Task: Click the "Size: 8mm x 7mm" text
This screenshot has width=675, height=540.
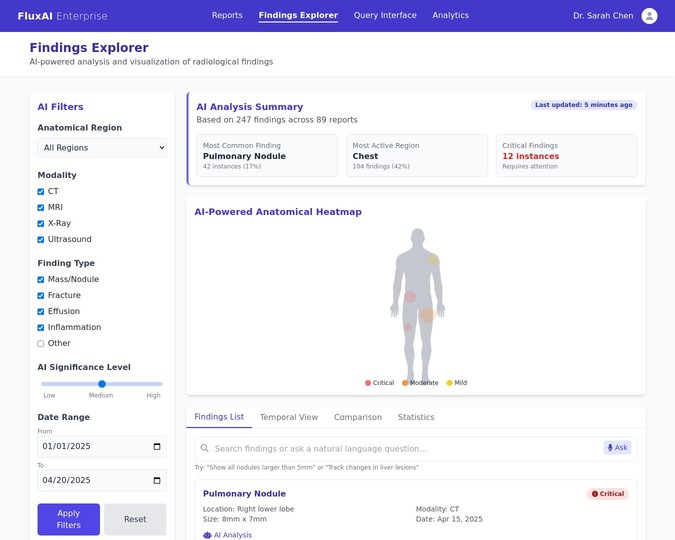Action: pyautogui.click(x=235, y=519)
